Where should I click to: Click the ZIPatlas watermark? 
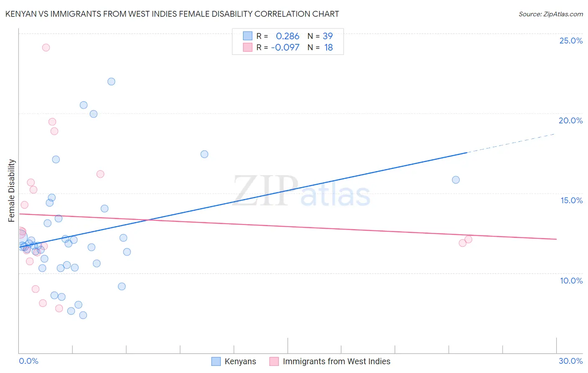click(x=302, y=191)
